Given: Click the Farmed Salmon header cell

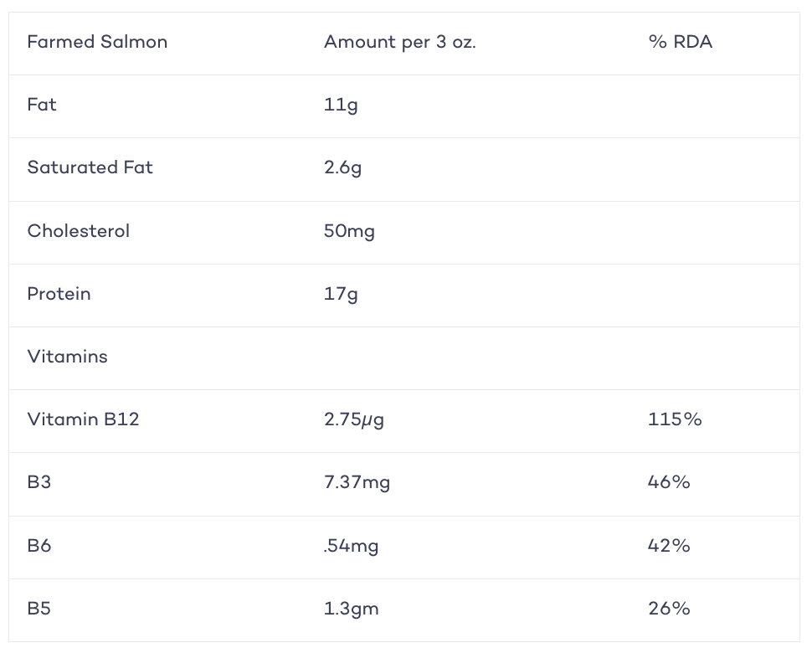Looking at the screenshot, I should coord(97,42).
